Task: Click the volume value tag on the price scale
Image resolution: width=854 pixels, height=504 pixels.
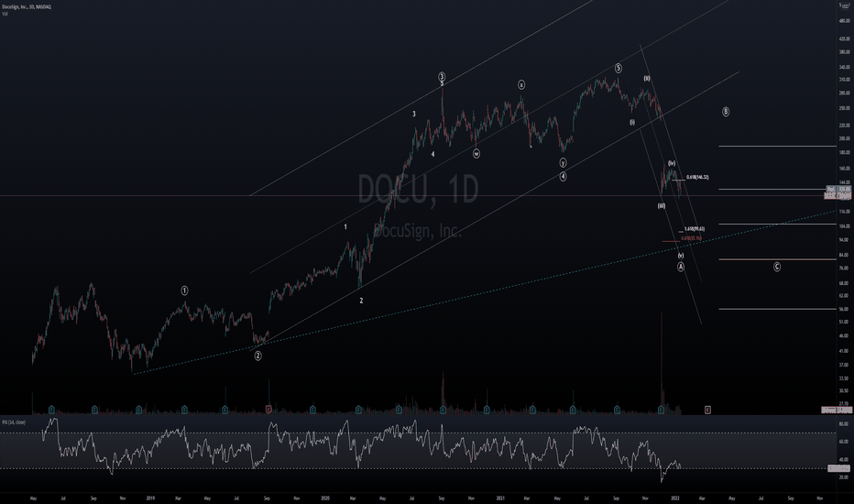Action: click(836, 410)
